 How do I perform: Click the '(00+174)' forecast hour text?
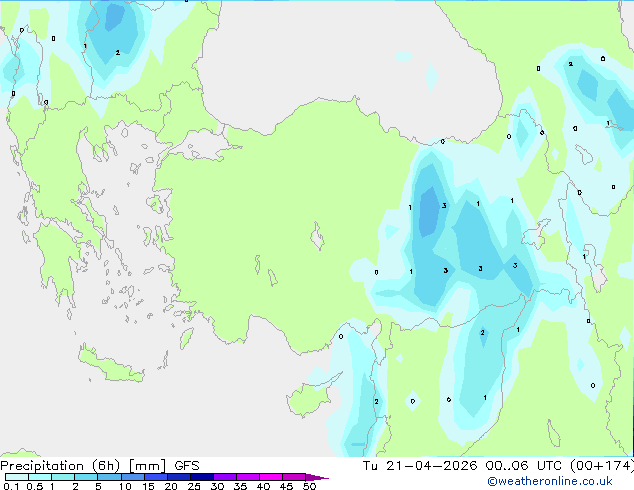click(x=602, y=466)
